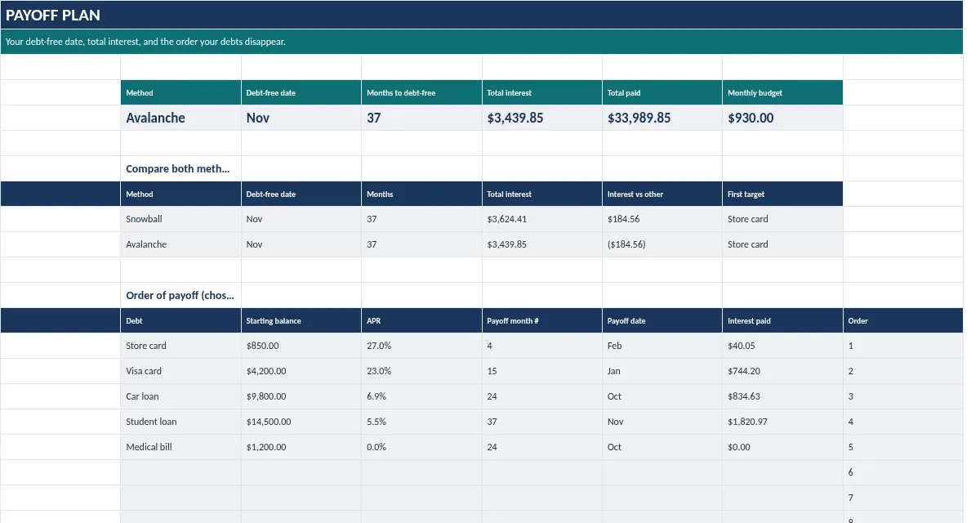Click the Car loan Oct payoff date
The width and height of the screenshot is (980, 523).
tap(662, 396)
